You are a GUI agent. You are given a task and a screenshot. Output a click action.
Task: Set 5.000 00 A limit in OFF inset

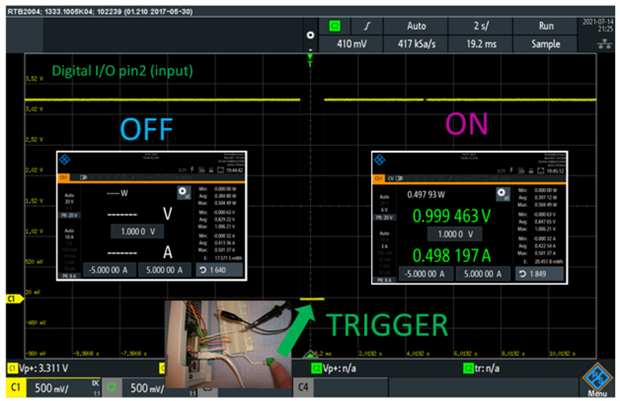(x=164, y=270)
